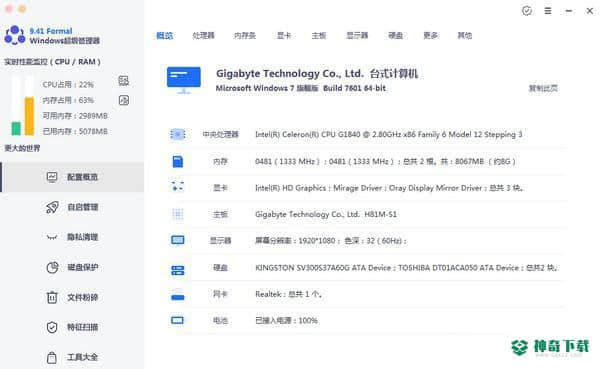600x369 pixels.
Task: Click the battery icon in 电池 row
Action: [178, 320]
